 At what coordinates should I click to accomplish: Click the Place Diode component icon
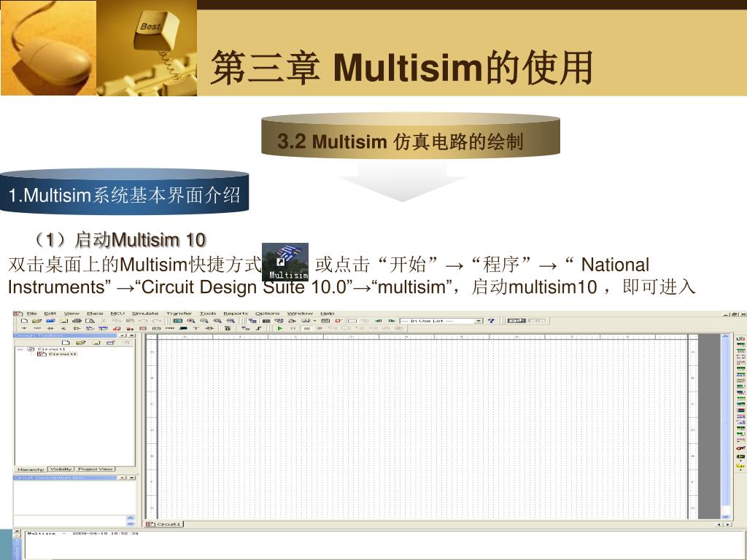click(x=51, y=328)
